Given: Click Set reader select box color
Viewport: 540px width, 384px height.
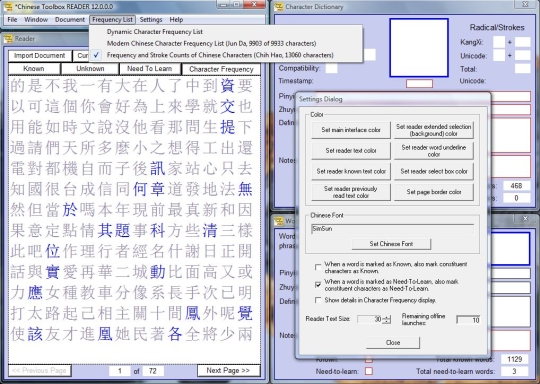Looking at the screenshot, I should [x=434, y=171].
